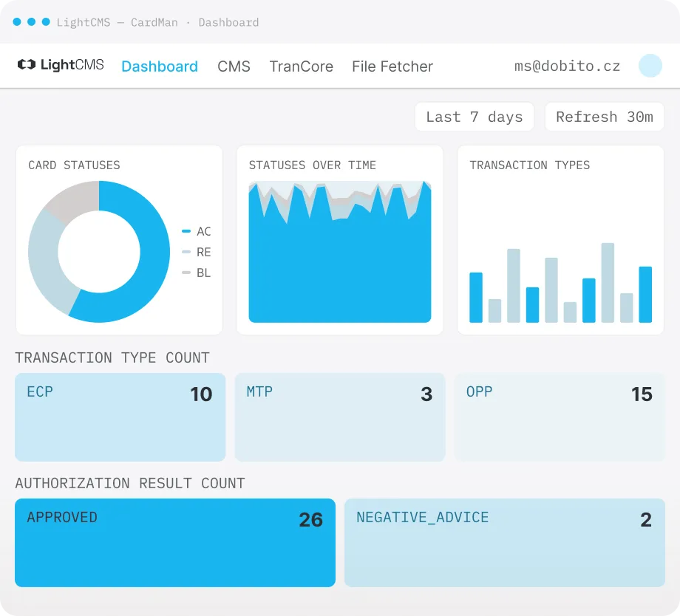Click the CARD STATUSES heading
The image size is (680, 616).
pyautogui.click(x=74, y=165)
